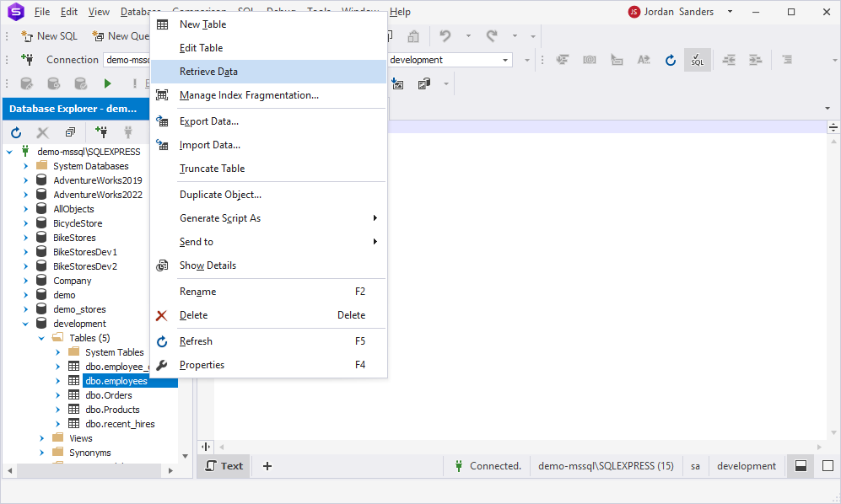Click the New Connection plug icon in explorer

(x=101, y=131)
